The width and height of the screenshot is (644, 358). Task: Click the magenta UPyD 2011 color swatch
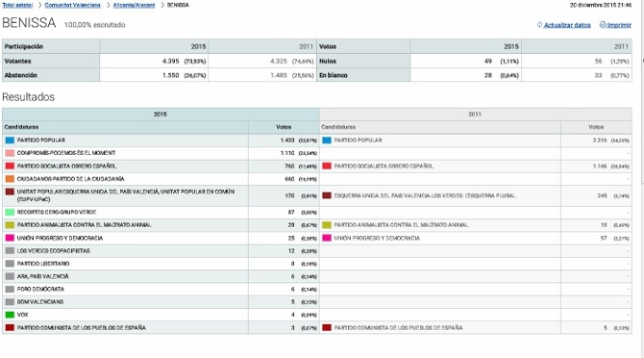click(x=327, y=238)
